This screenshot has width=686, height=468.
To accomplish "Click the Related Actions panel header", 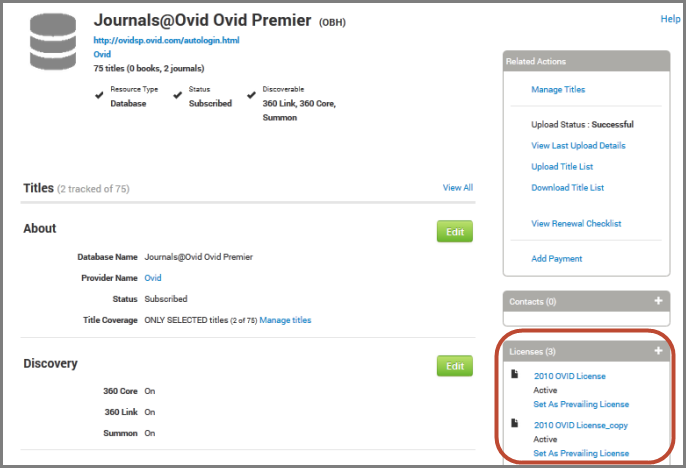I will pos(586,61).
